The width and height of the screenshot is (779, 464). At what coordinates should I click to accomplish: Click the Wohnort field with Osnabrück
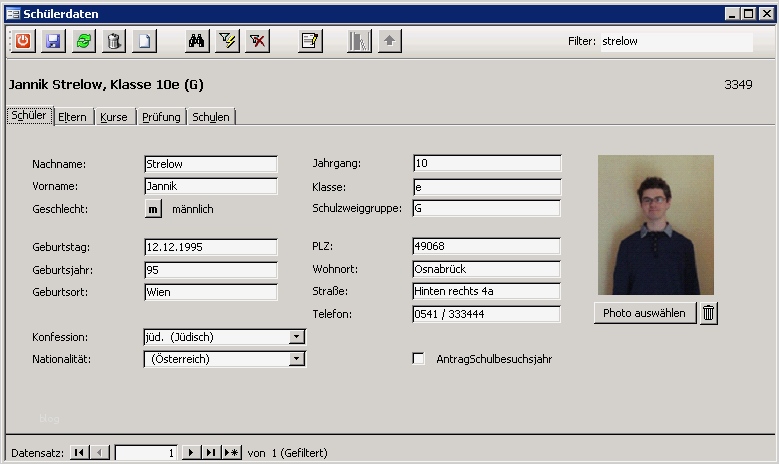(x=487, y=269)
